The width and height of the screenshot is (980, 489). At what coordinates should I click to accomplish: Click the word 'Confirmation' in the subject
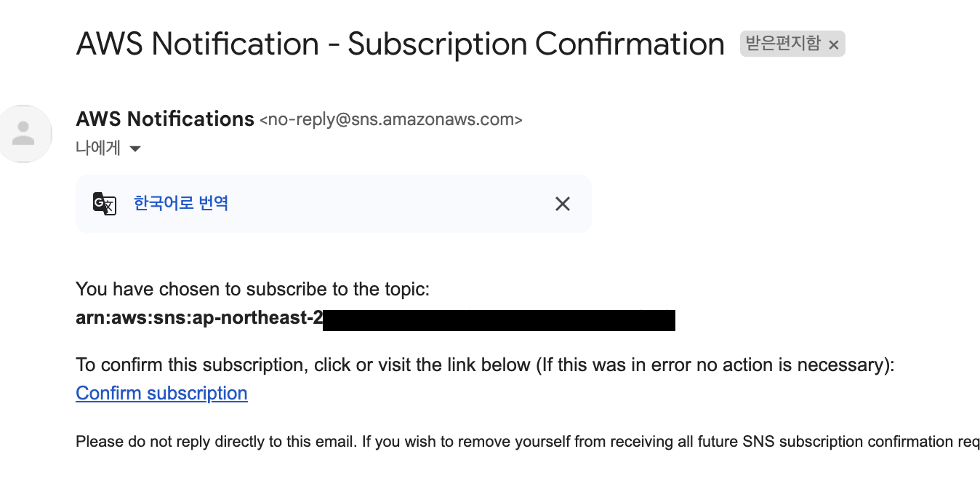coord(630,44)
